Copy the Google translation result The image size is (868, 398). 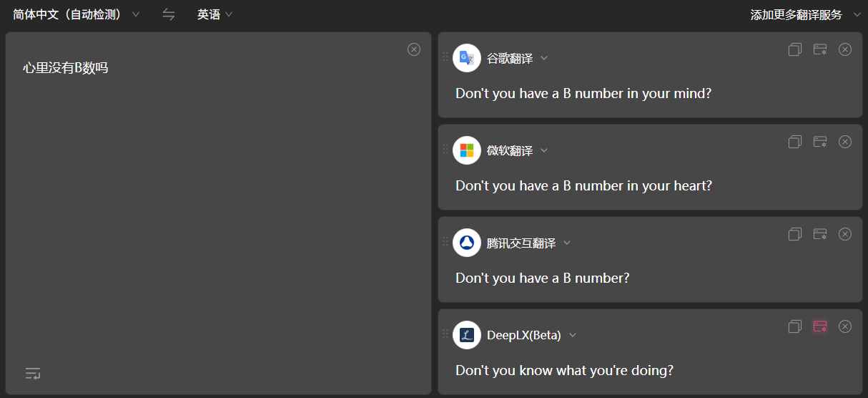[794, 49]
